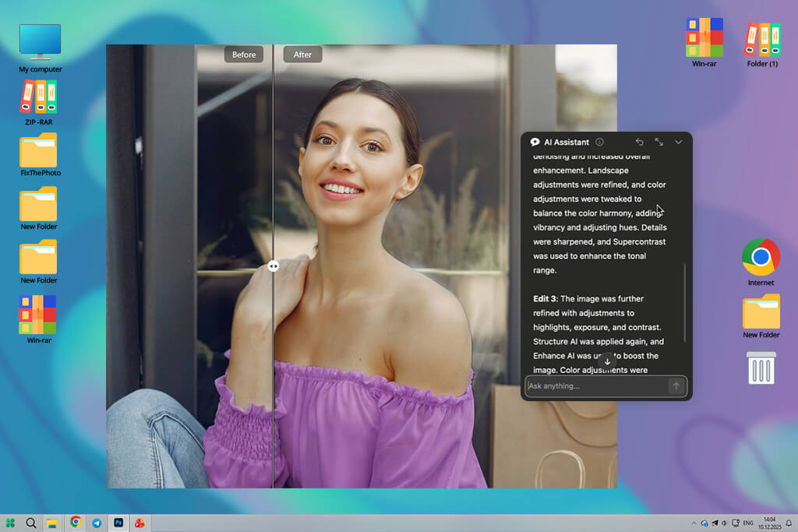Click the undo arrow in AI Assistant

pos(640,142)
